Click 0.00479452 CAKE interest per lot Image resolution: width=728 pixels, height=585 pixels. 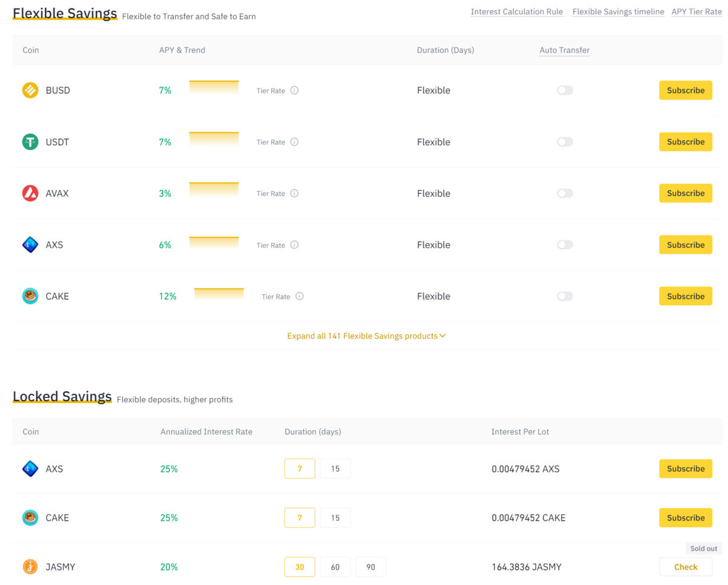pos(528,518)
